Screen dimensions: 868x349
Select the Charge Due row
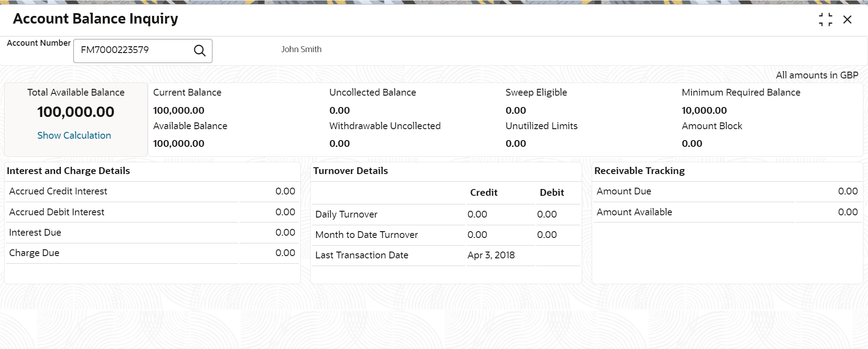34,253
